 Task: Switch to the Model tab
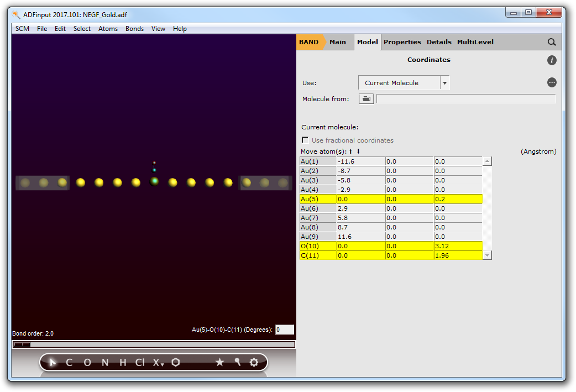point(368,42)
